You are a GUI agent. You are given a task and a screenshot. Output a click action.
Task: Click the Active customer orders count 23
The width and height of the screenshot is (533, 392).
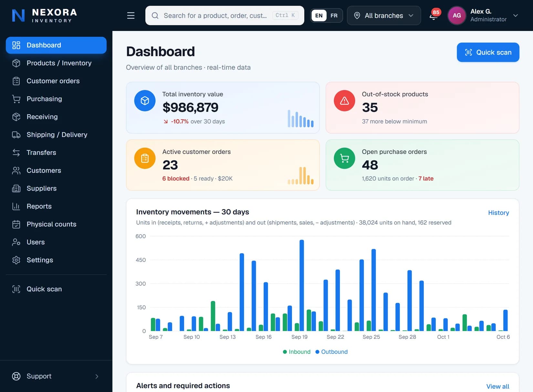[x=170, y=165]
